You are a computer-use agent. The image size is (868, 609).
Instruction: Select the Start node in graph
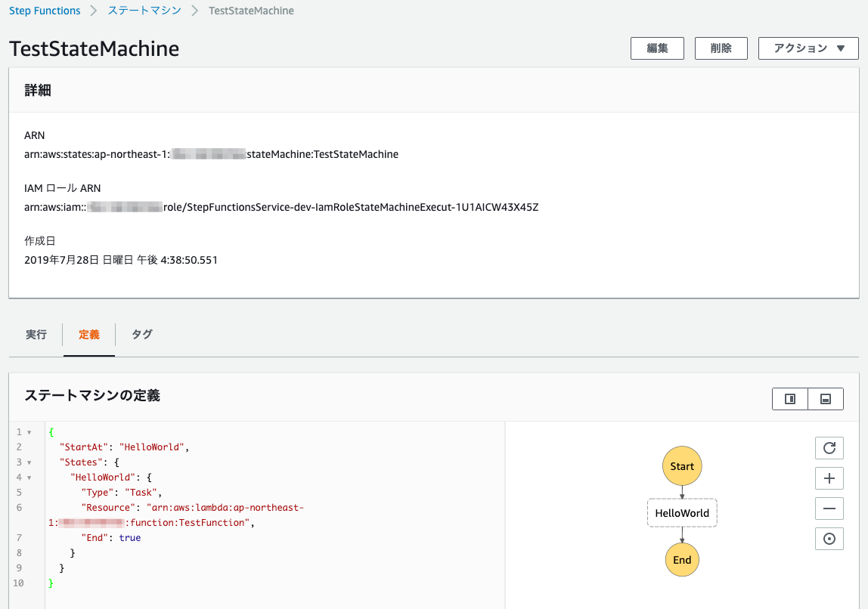click(682, 466)
